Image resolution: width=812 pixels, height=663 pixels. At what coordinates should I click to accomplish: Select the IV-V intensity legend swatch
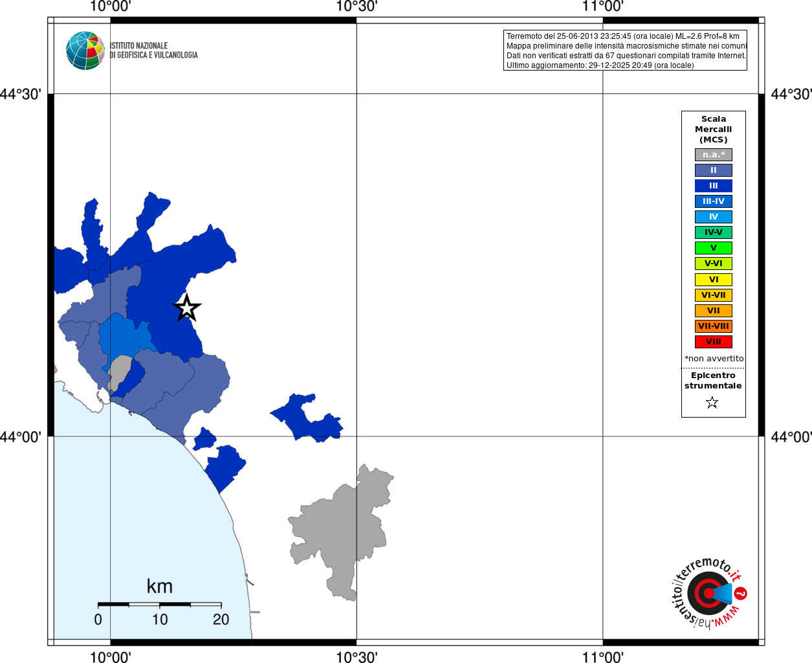714,232
